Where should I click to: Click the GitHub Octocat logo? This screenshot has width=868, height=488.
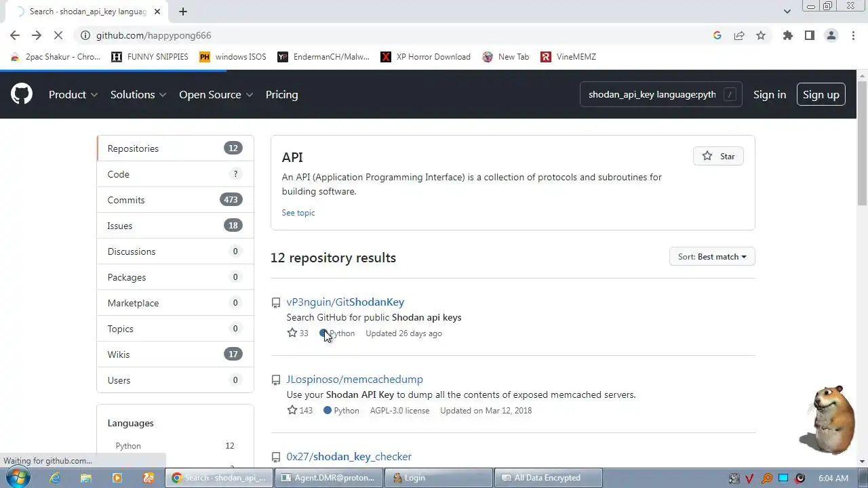pyautogui.click(x=22, y=94)
